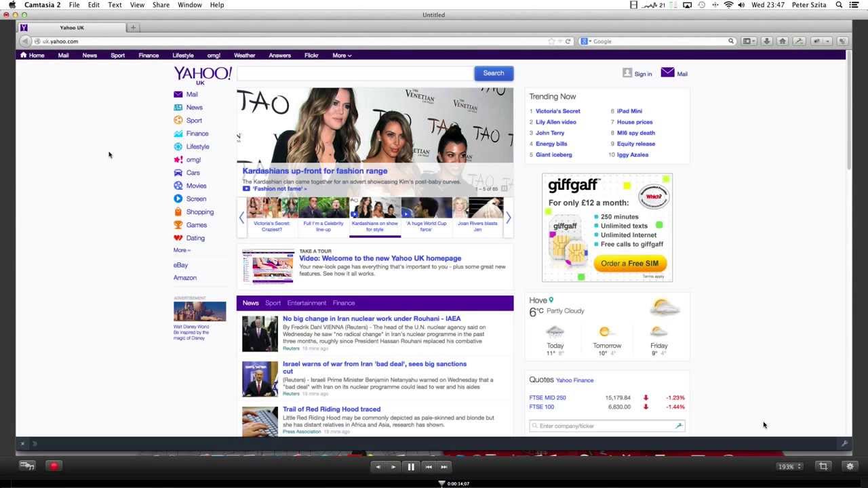Click the browser downloads arrow icon
Screen dimensions: 868x488
[x=766, y=41]
